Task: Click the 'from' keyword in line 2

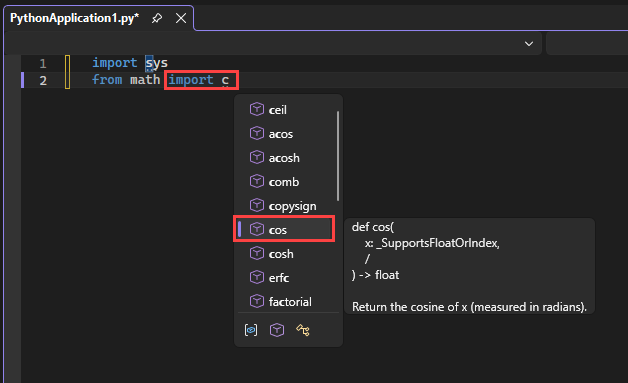Action: 107,80
